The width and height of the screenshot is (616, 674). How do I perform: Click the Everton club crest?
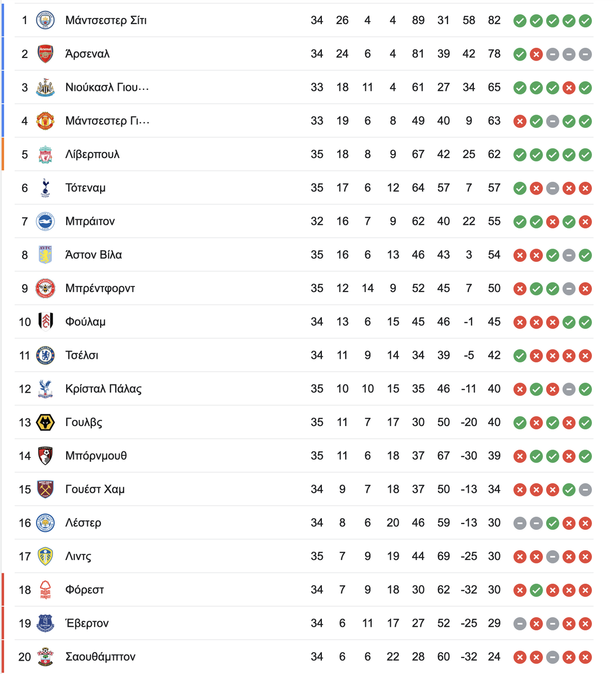pos(45,623)
